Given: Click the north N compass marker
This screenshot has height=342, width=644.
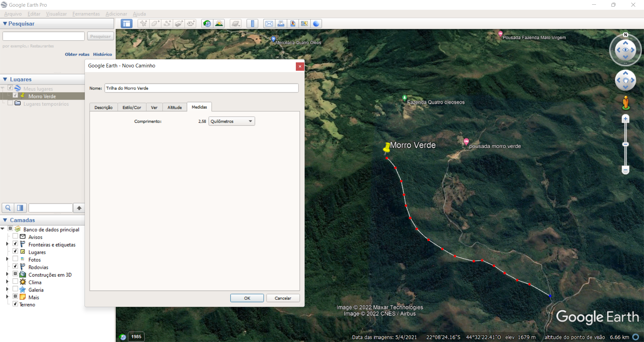Looking at the screenshot, I should [625, 35].
